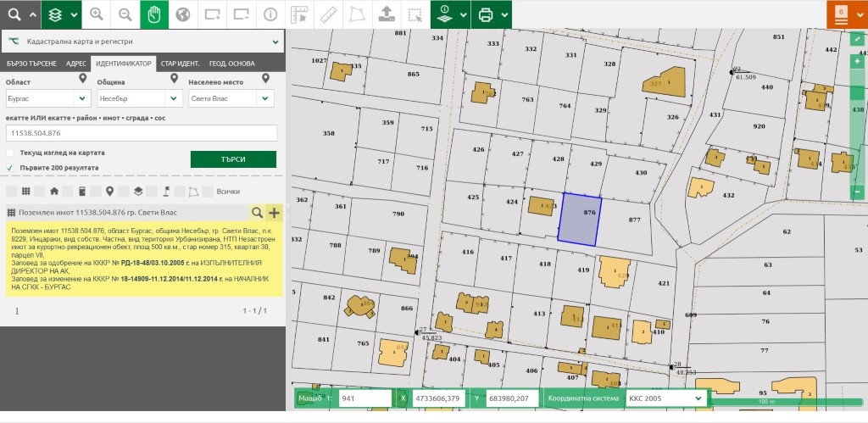
Task: Zoom to found parcel with magnifier icon
Action: point(256,213)
